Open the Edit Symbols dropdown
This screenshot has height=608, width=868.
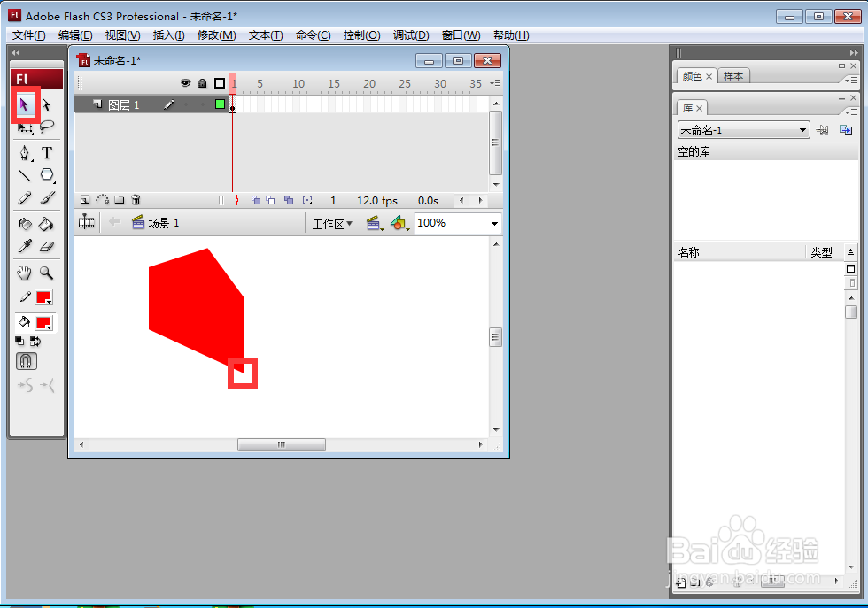click(x=399, y=223)
